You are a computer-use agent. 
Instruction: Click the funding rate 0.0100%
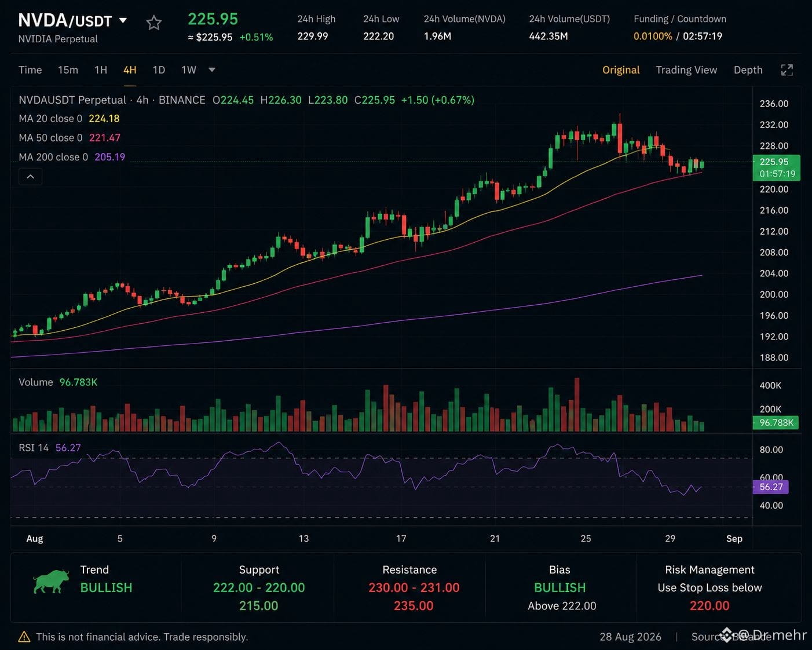653,36
